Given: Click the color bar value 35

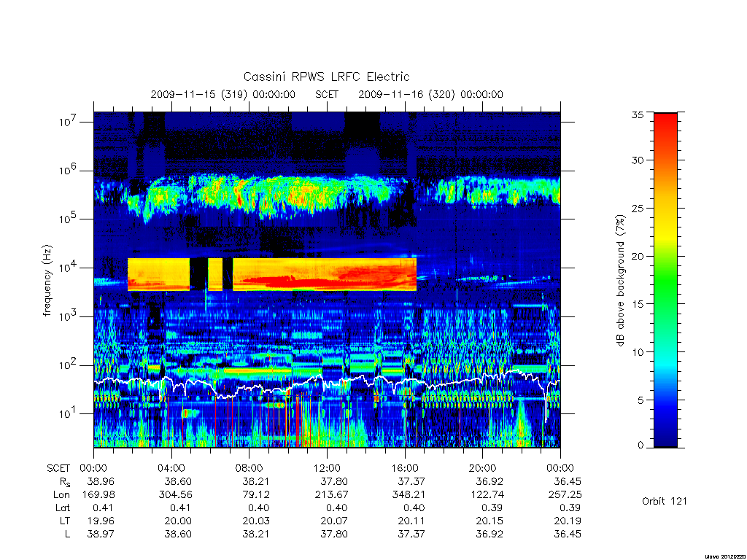Looking at the screenshot, I should tap(638, 114).
